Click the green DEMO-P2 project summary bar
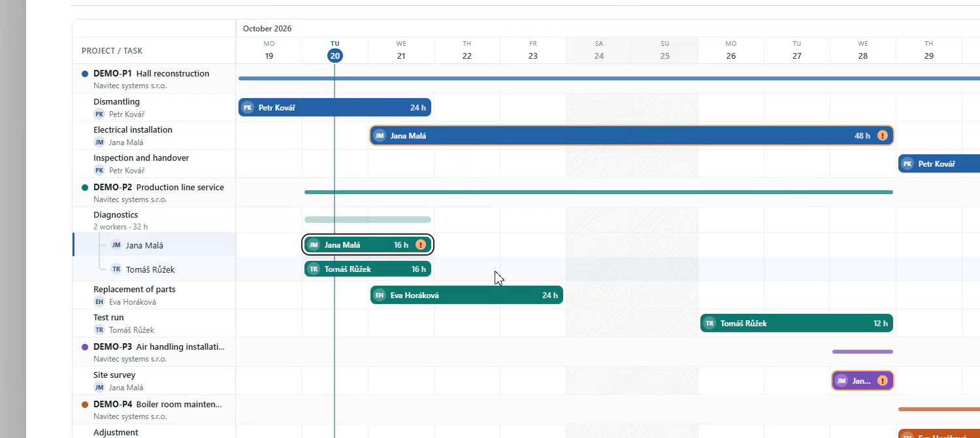 pyautogui.click(x=598, y=192)
